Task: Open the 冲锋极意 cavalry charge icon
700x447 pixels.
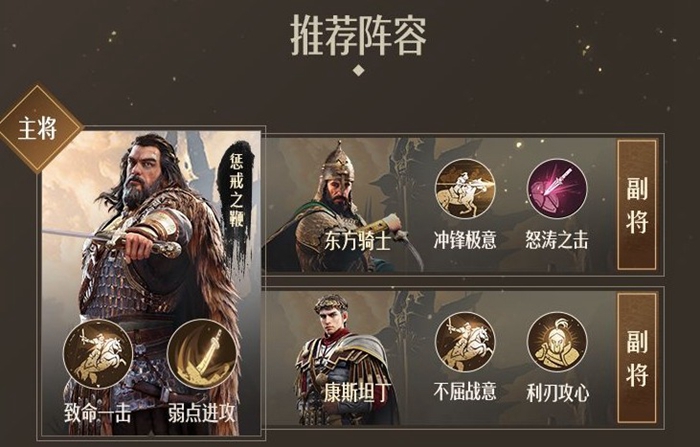Action: pyautogui.click(x=465, y=189)
